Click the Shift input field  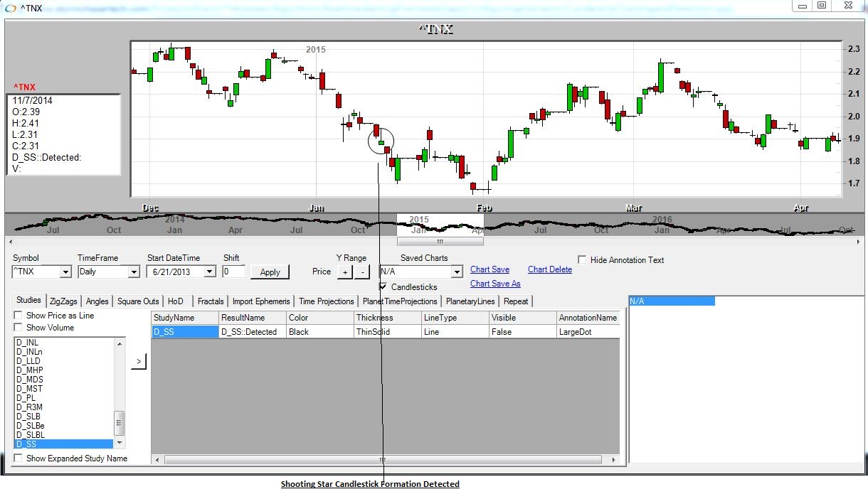[233, 272]
